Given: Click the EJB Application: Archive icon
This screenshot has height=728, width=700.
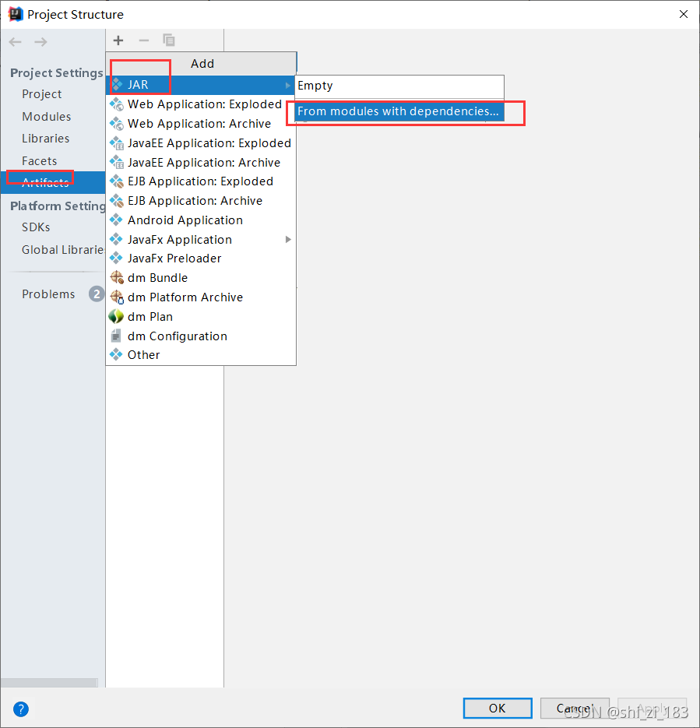Looking at the screenshot, I should point(117,201).
